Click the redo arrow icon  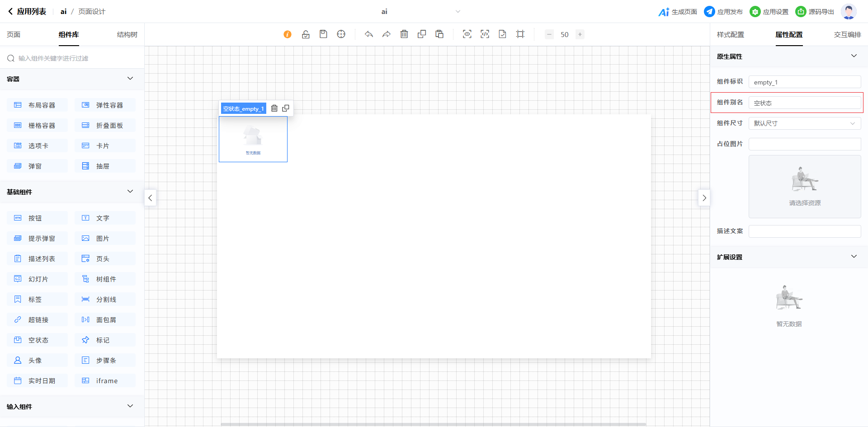pyautogui.click(x=387, y=34)
